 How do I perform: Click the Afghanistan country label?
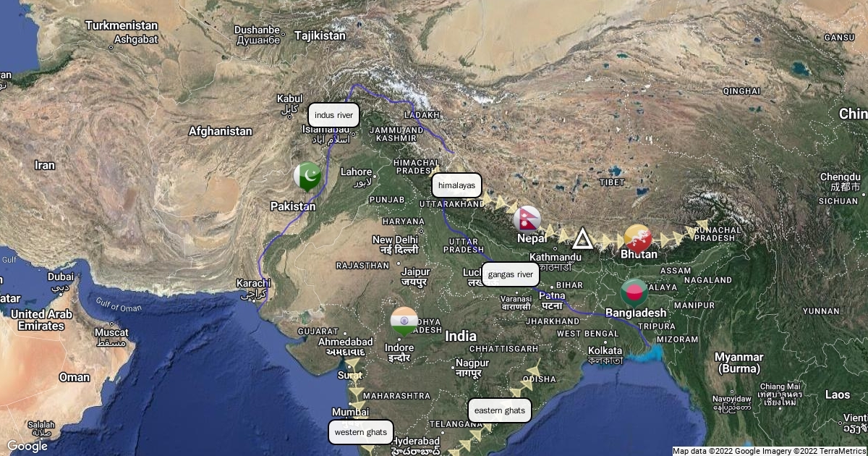tap(220, 131)
